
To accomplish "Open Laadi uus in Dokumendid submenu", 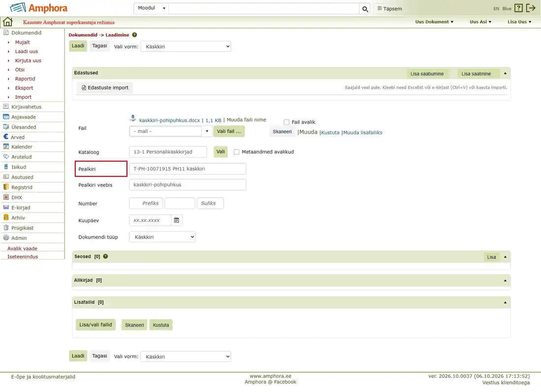I will point(26,52).
